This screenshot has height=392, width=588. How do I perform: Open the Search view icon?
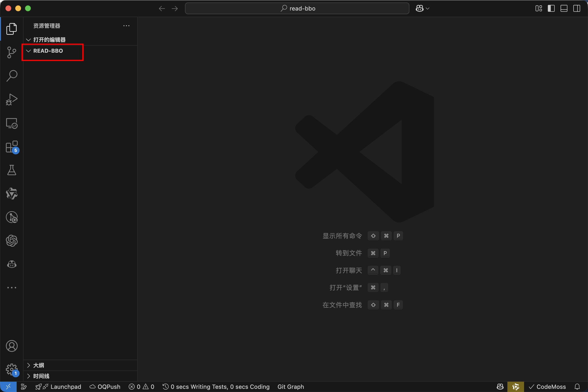[12, 76]
